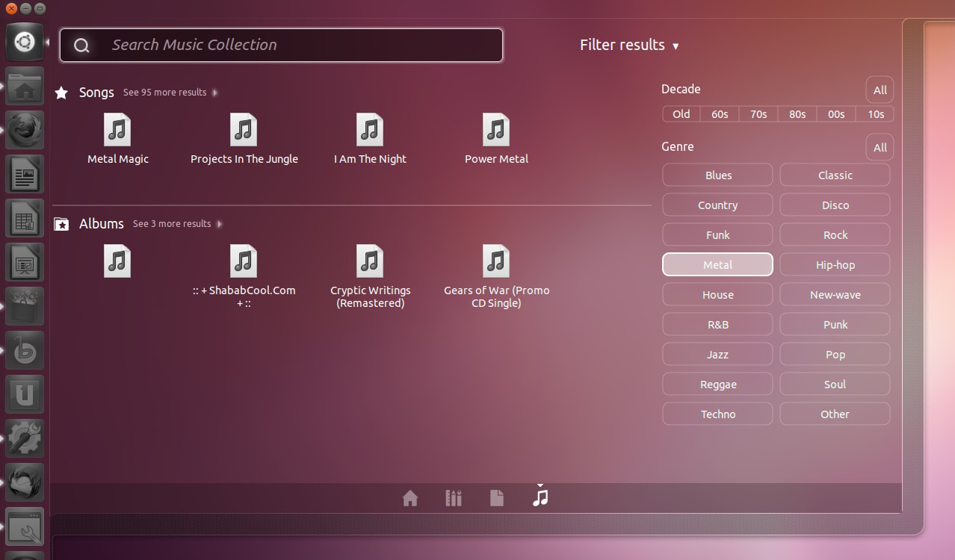The width and height of the screenshot is (955, 560).
Task: Toggle the Pop genre filter
Action: pos(835,355)
